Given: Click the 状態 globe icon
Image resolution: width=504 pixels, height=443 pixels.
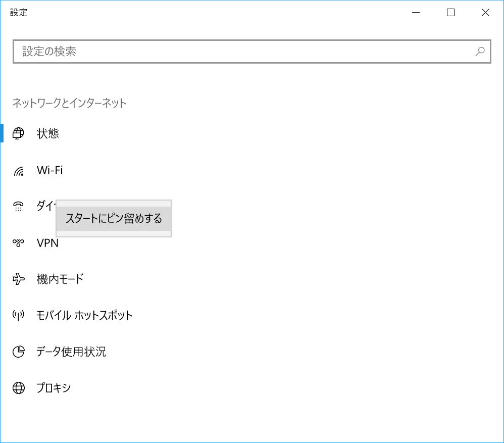Looking at the screenshot, I should pos(18,133).
